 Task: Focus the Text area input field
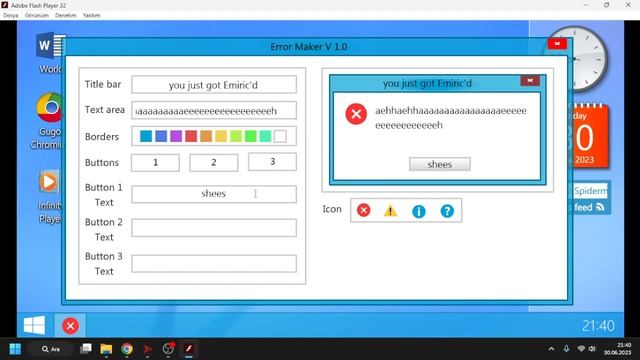click(x=214, y=110)
